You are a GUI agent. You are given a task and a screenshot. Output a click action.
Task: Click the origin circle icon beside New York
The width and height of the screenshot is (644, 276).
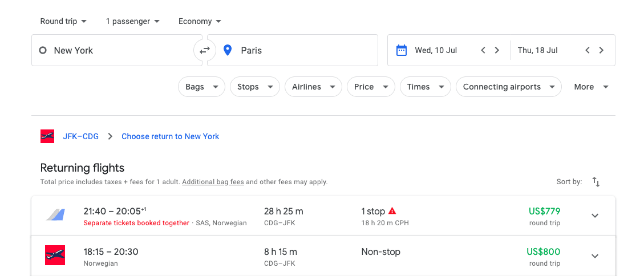[43, 51]
